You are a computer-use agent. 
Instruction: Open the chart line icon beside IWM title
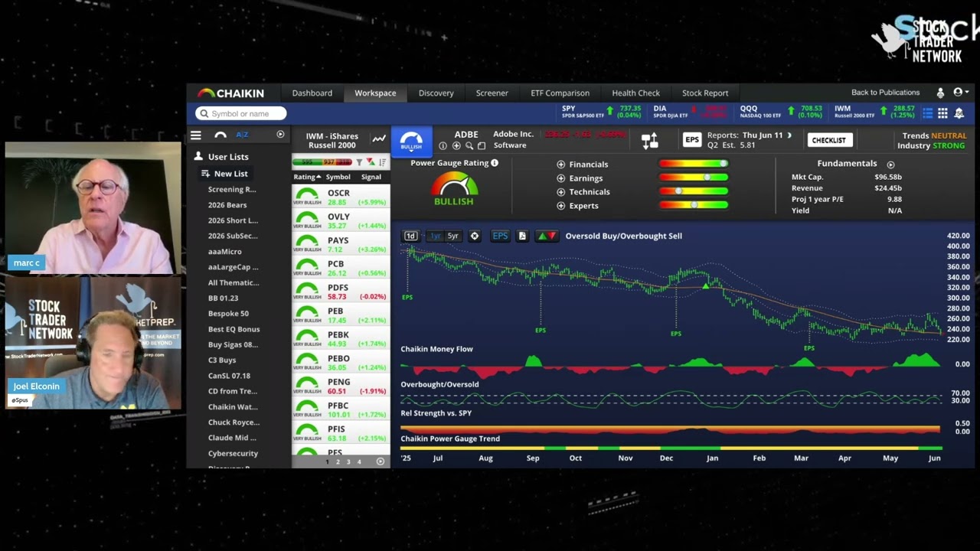coord(379,139)
